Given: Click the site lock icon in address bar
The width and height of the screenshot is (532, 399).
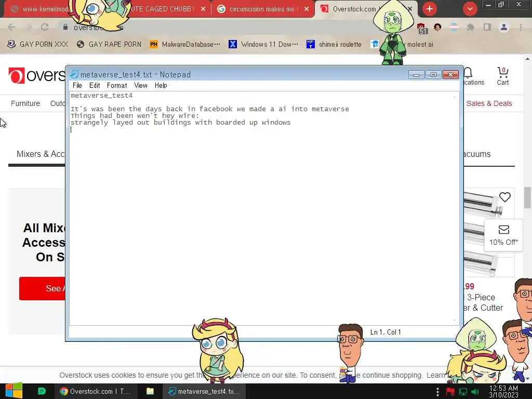Looking at the screenshot, I should click(65, 27).
